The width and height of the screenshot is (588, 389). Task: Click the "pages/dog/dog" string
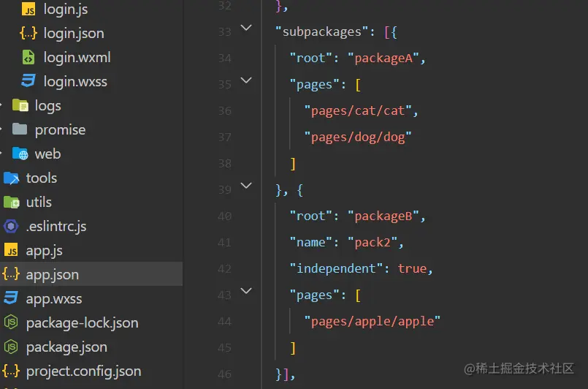[x=358, y=137]
